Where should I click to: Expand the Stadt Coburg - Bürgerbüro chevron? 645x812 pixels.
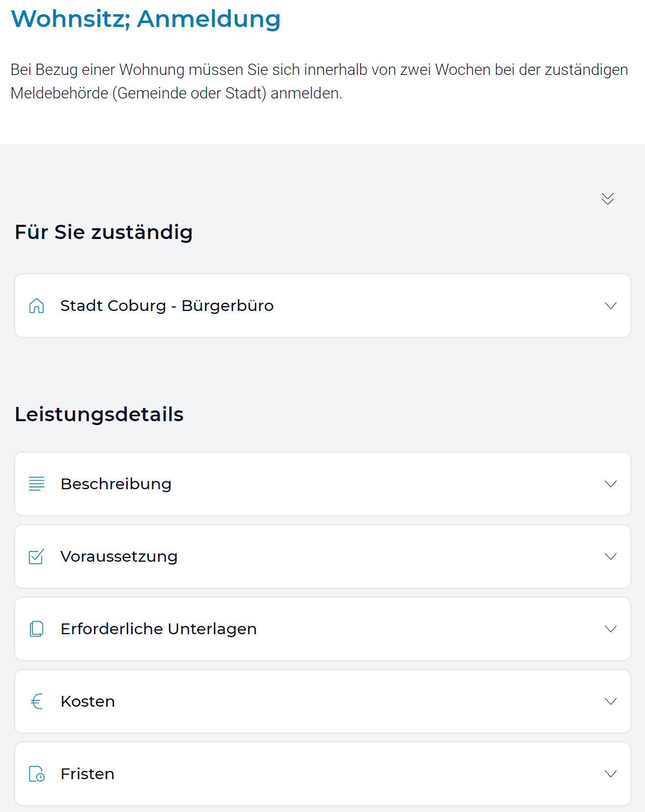[611, 306]
